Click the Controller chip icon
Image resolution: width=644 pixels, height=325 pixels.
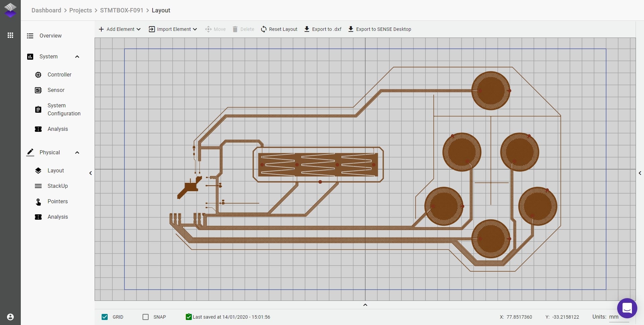(x=38, y=75)
